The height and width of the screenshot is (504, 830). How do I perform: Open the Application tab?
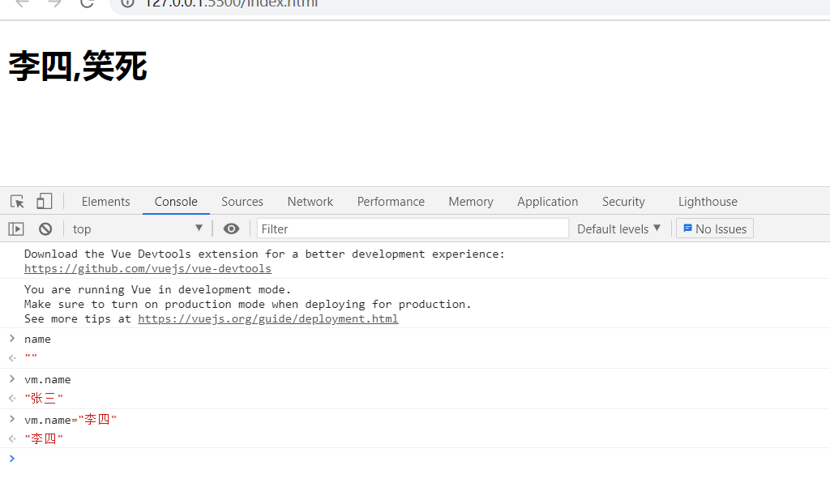tap(547, 202)
